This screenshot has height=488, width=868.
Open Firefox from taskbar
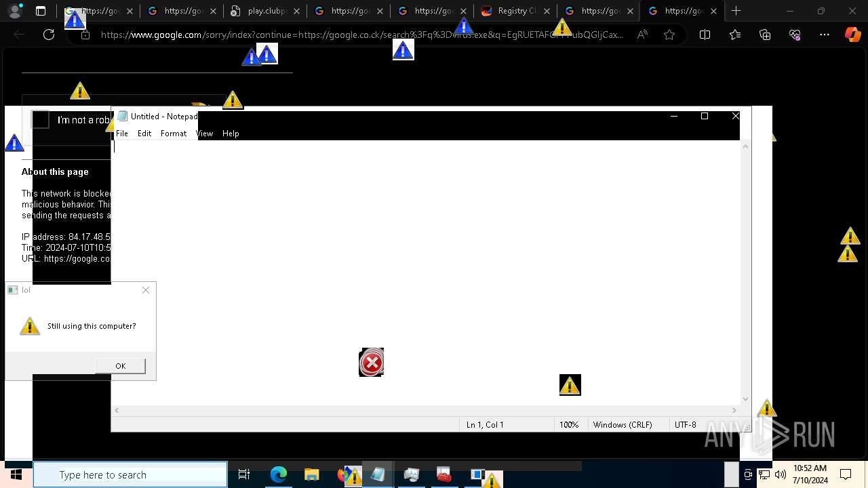pos(343,474)
